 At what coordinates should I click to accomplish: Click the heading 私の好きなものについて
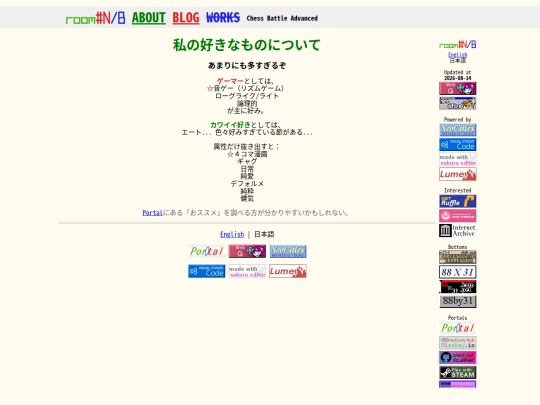pos(247,45)
